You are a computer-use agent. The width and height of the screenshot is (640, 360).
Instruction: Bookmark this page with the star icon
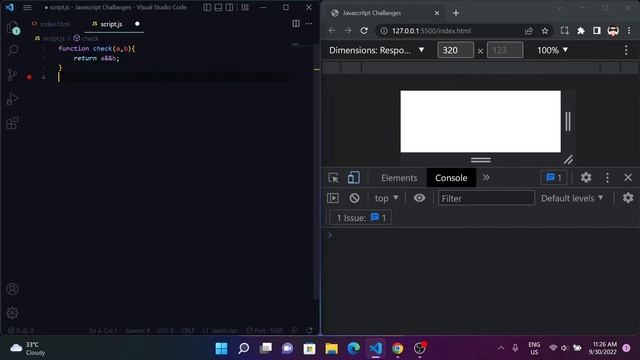[545, 31]
